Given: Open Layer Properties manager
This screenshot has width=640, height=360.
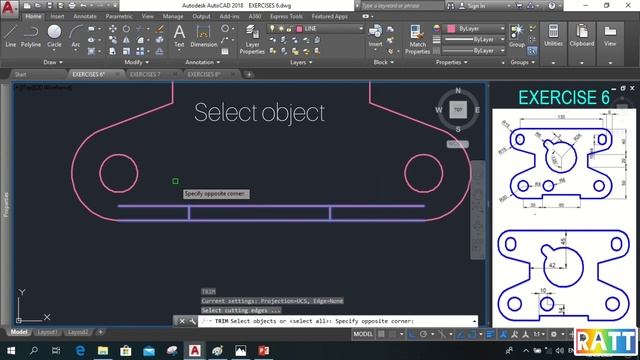Looking at the screenshot, I should tap(252, 39).
